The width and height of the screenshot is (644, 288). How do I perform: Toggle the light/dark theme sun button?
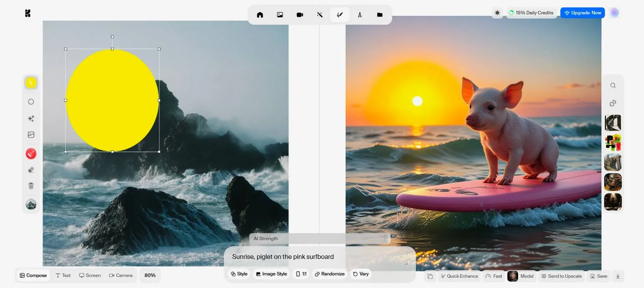(497, 13)
